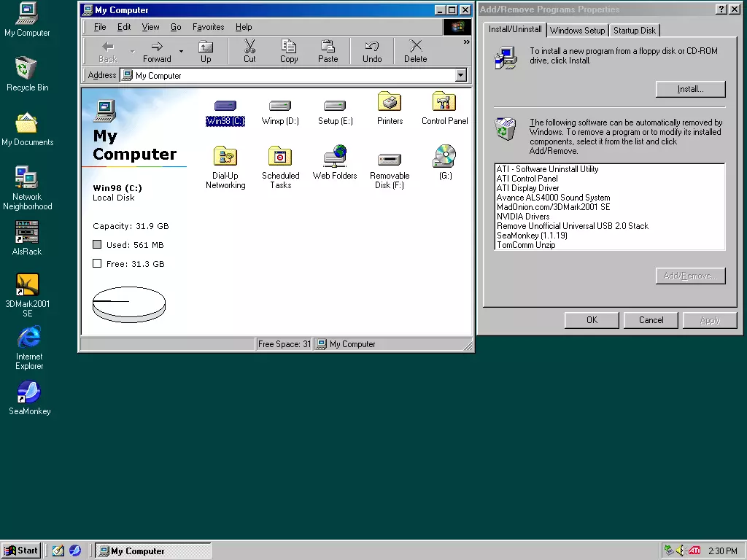Expand the Address bar dropdown list
The height and width of the screenshot is (560, 747).
[460, 75]
